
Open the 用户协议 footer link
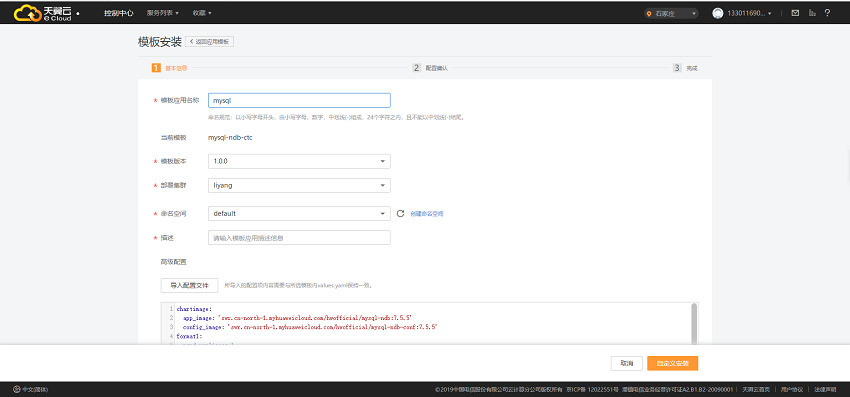click(x=792, y=389)
